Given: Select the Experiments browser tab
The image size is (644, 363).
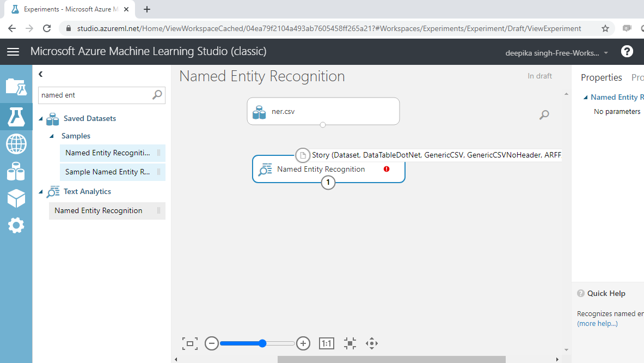Looking at the screenshot, I should (70, 9).
